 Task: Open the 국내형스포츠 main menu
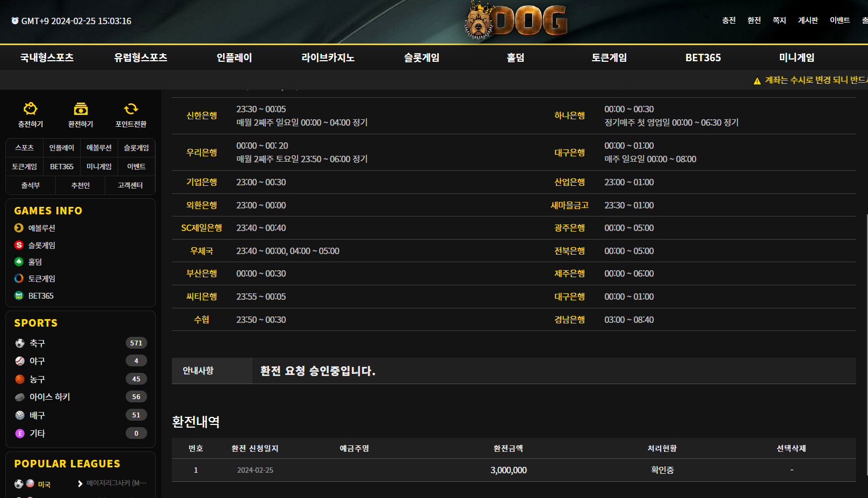click(47, 57)
